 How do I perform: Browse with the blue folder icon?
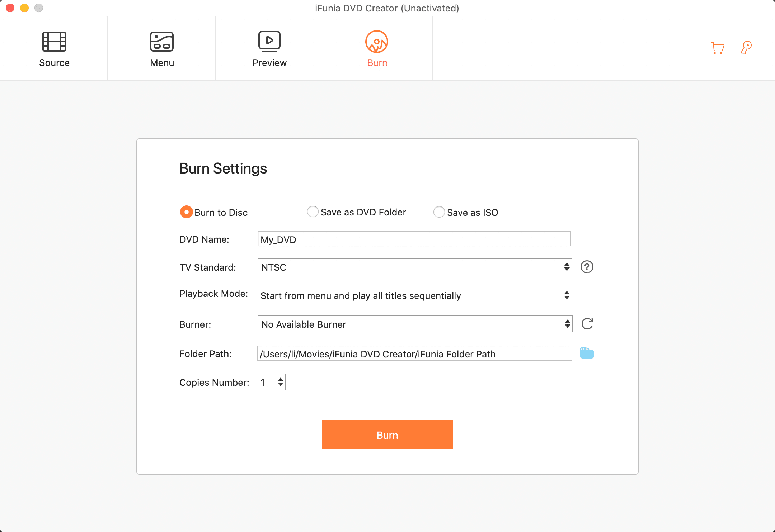tap(587, 353)
